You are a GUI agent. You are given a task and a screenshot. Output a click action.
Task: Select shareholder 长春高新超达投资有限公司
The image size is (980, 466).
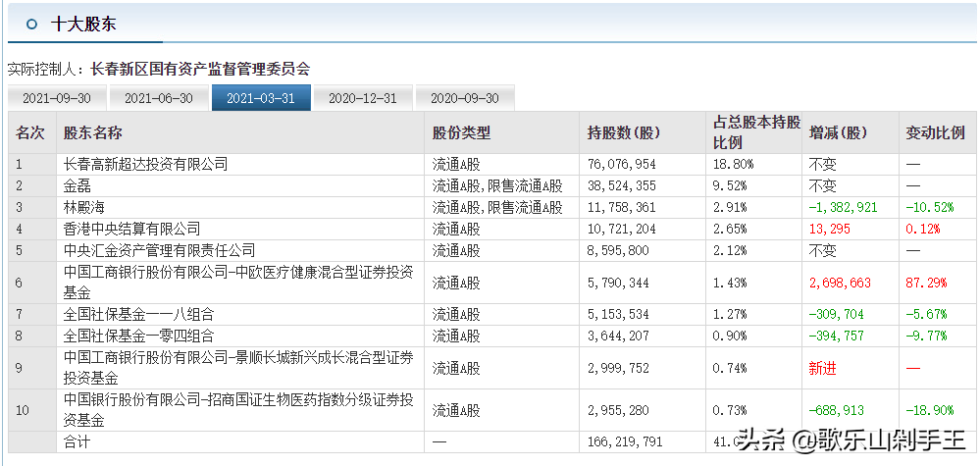click(145, 164)
